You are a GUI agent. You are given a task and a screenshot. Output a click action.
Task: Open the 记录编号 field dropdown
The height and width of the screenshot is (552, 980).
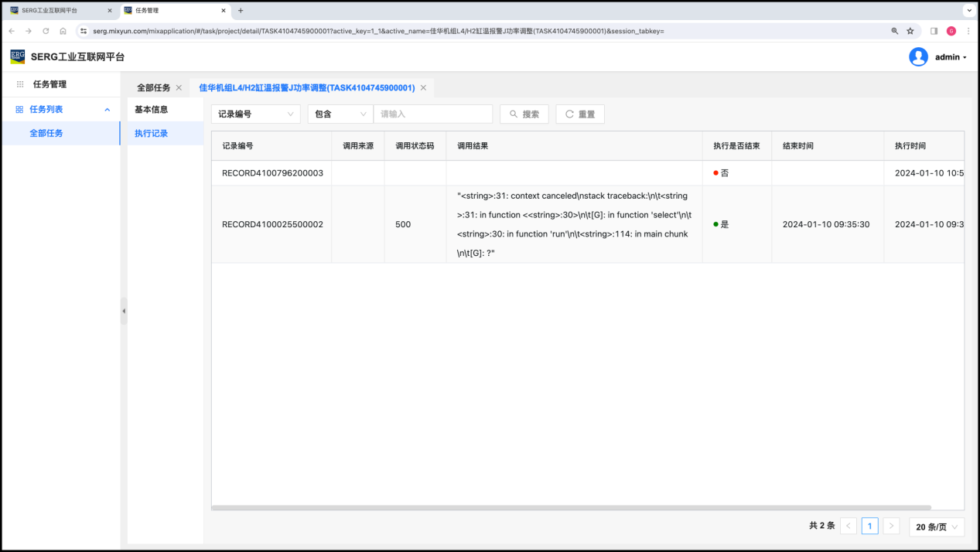tap(255, 114)
